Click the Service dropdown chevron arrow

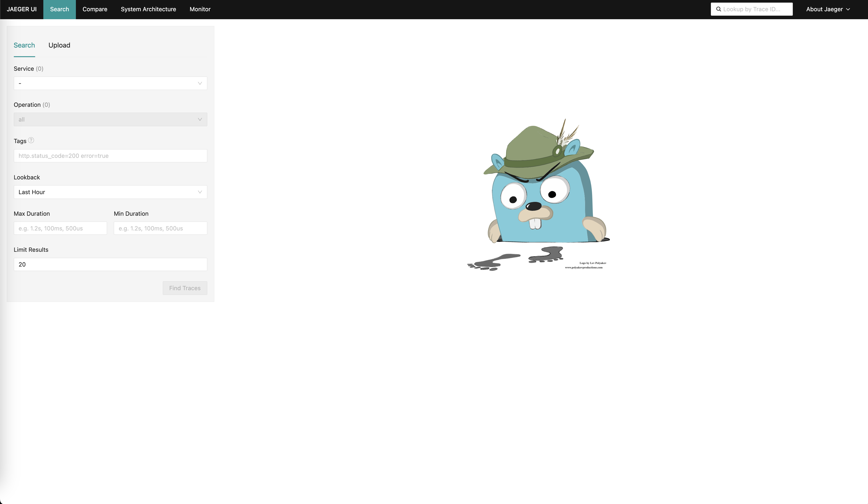click(200, 83)
